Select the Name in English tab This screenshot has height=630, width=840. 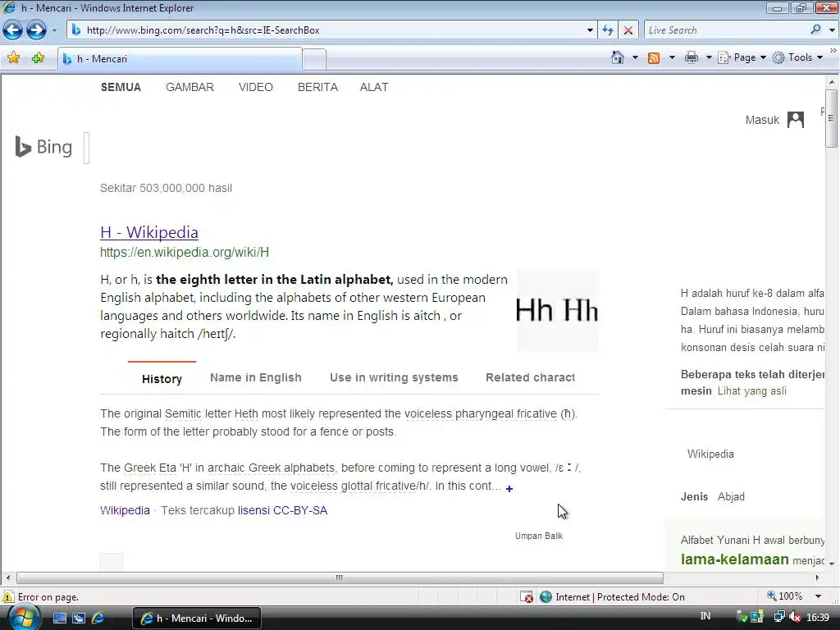tap(256, 377)
